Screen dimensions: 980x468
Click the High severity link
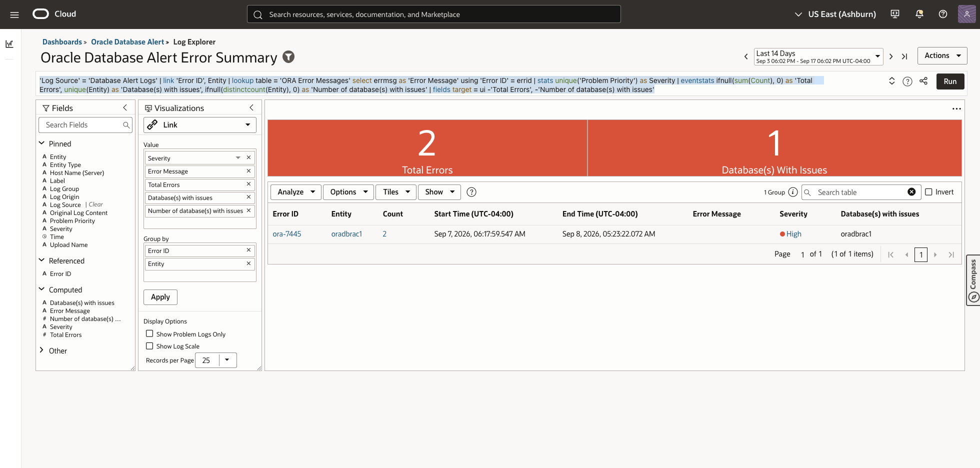click(793, 234)
